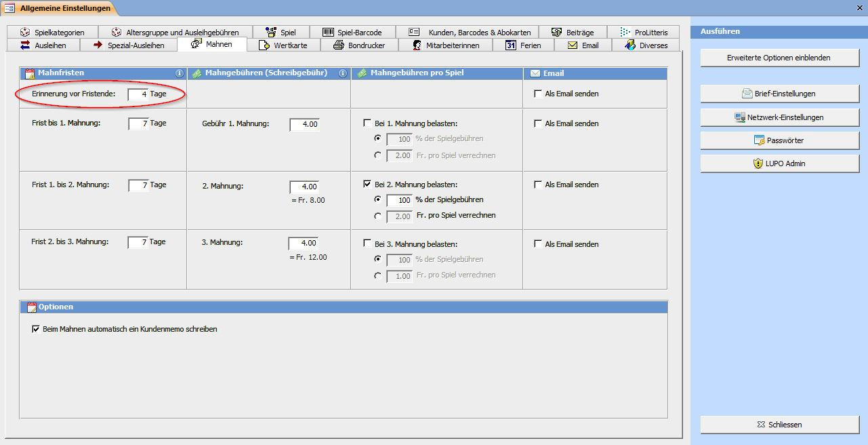868x445 pixels.
Task: Click percent field under 2. Mahnung belasten
Action: pos(400,201)
